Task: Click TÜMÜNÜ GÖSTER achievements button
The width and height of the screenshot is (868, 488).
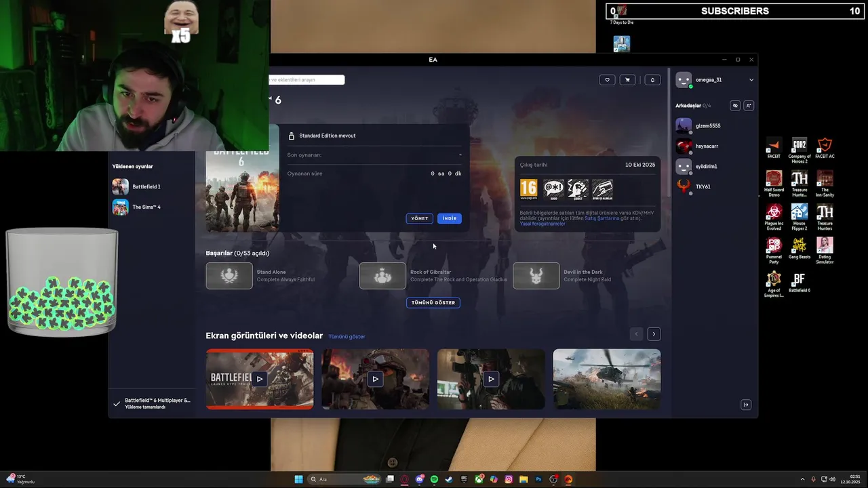Action: tap(433, 302)
